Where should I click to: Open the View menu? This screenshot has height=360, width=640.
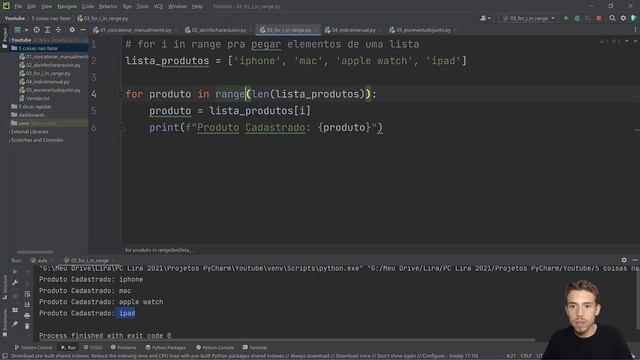[x=47, y=7]
